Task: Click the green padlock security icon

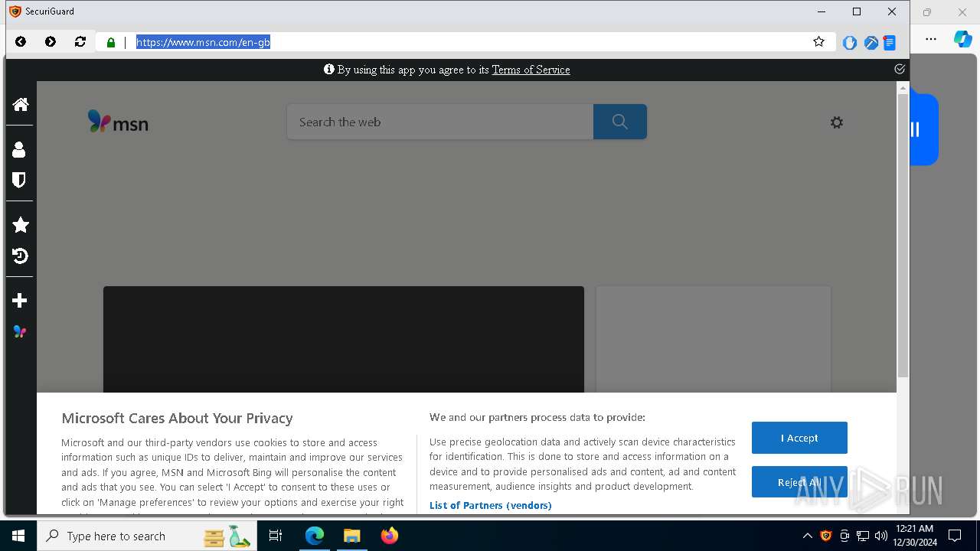Action: point(111,43)
